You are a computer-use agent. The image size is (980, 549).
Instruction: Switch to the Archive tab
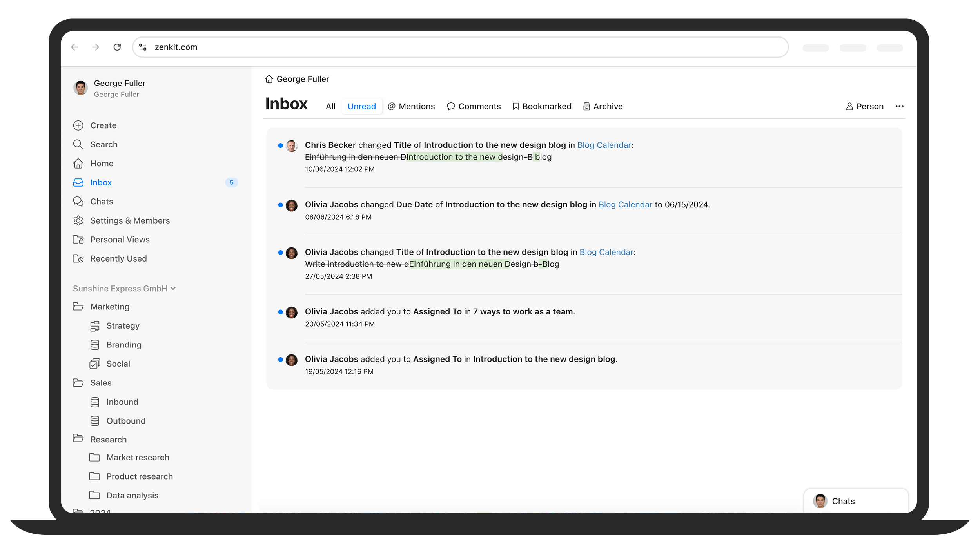(603, 107)
